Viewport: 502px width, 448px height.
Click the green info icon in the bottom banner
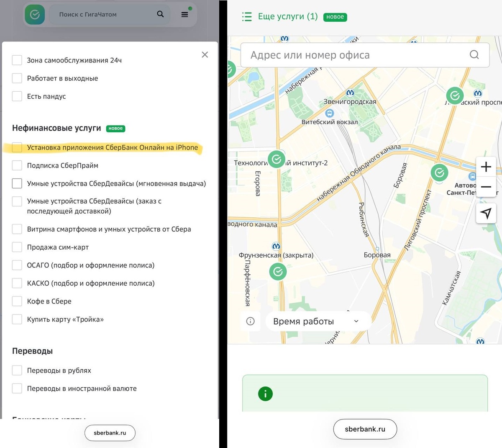pos(265,394)
